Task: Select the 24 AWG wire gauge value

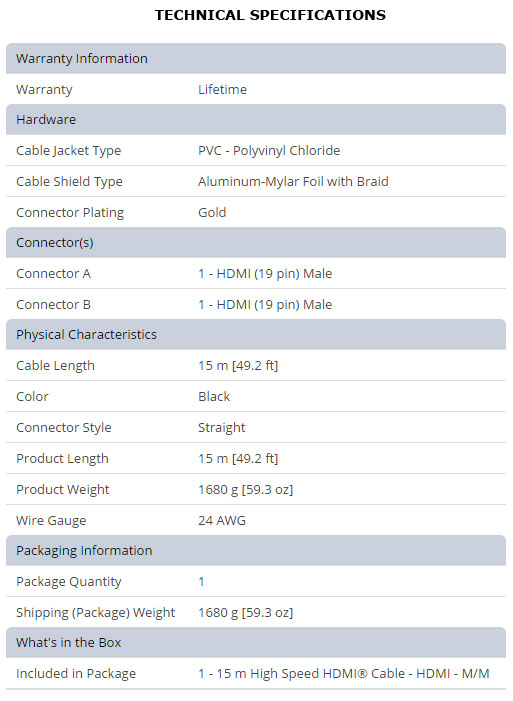Action: (x=222, y=520)
